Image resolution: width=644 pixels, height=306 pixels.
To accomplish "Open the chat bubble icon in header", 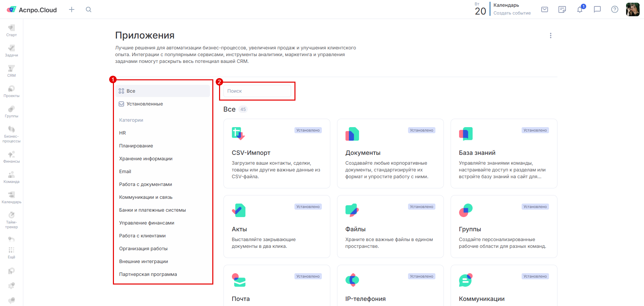I will click(x=597, y=9).
